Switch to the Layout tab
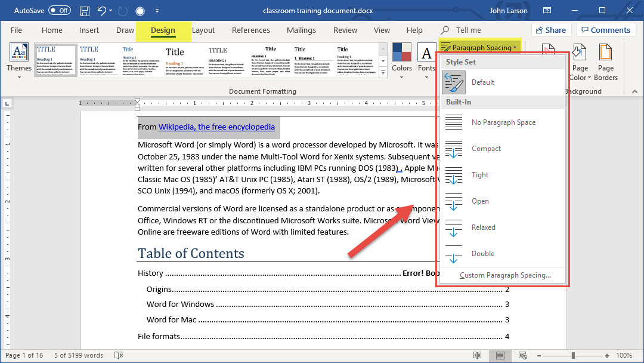 tap(203, 30)
